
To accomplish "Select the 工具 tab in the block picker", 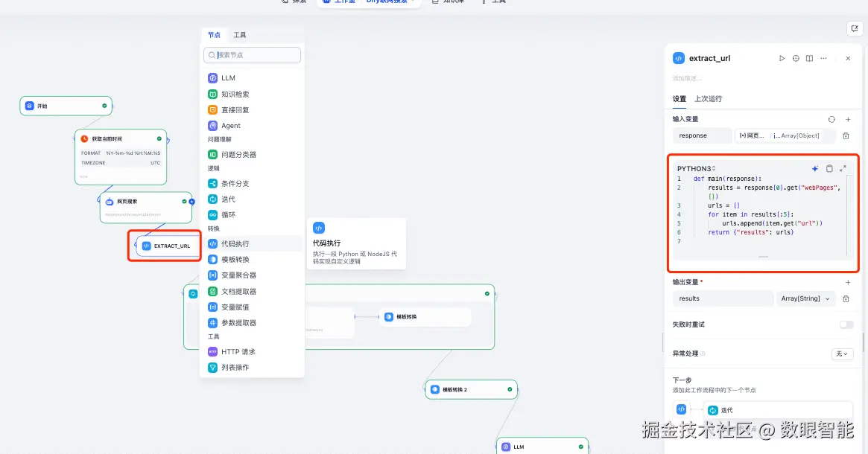I will coord(240,35).
